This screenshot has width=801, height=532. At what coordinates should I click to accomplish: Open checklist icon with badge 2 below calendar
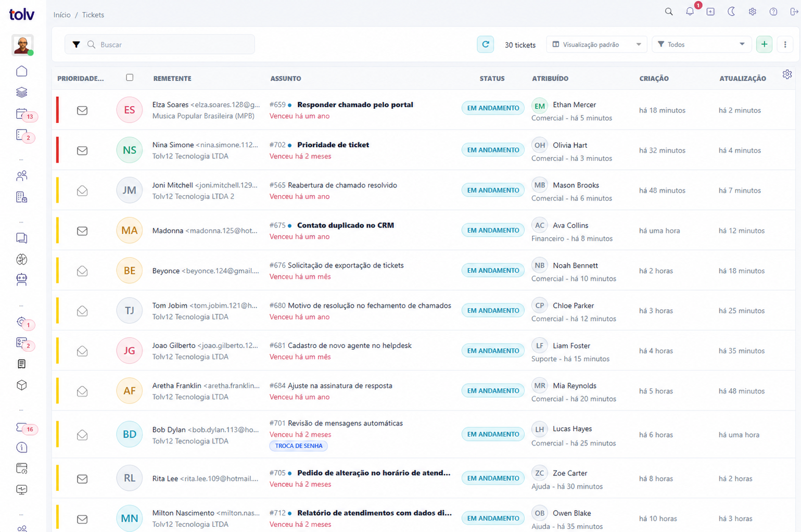click(x=21, y=135)
